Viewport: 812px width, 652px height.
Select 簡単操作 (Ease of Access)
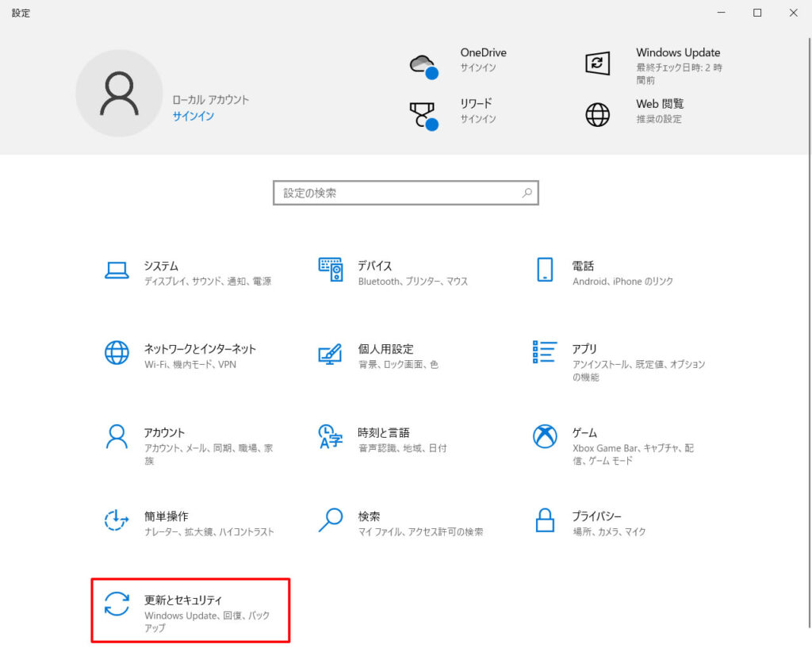click(117, 521)
